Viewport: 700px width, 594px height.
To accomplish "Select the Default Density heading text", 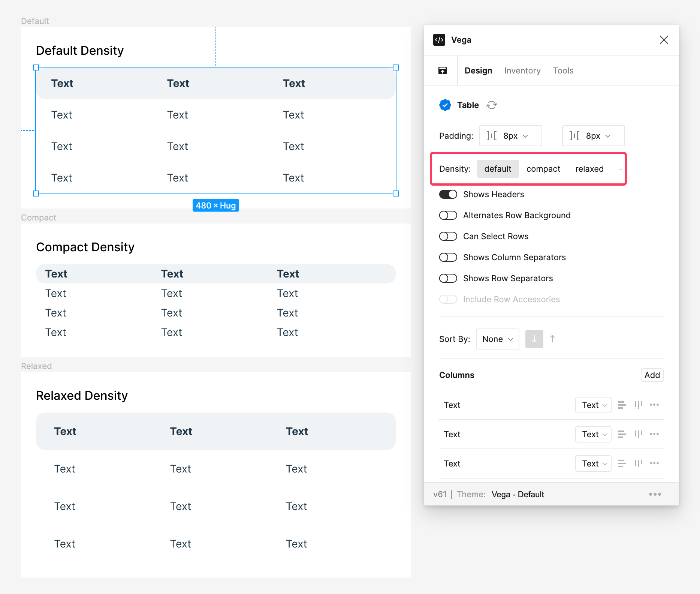I will [80, 51].
